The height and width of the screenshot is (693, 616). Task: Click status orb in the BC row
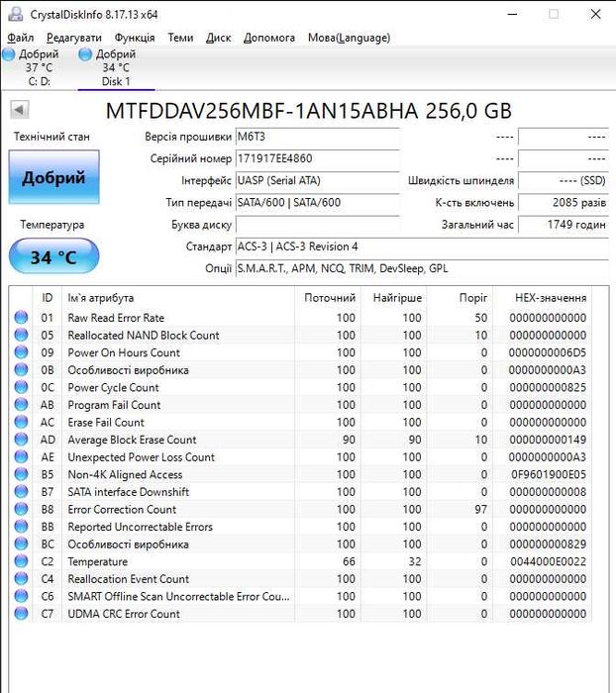point(21,544)
